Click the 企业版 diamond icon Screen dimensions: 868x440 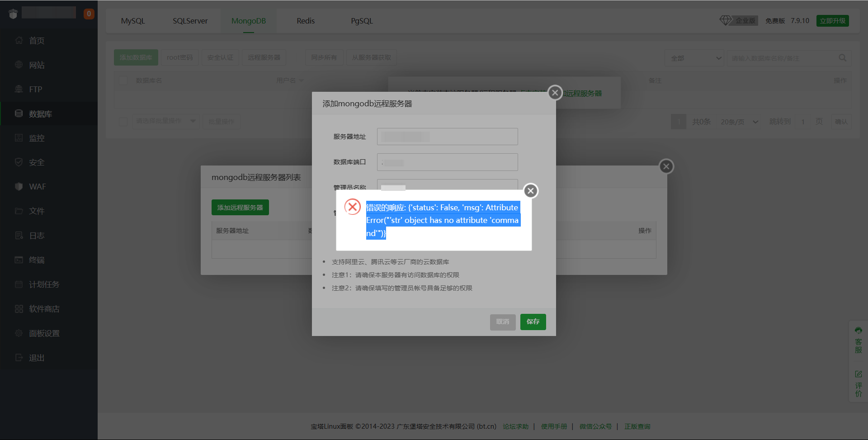[x=726, y=20]
